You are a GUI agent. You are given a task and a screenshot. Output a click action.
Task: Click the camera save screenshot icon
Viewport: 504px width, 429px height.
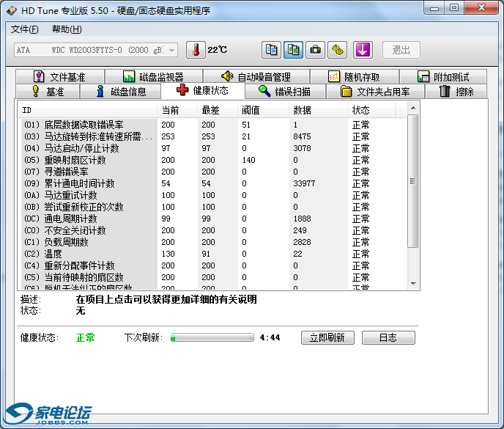(315, 50)
